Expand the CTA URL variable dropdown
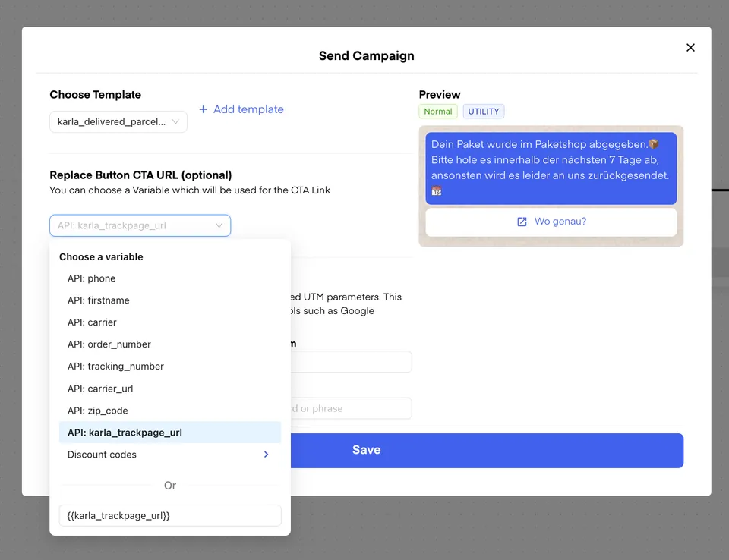Image resolution: width=729 pixels, height=560 pixels. click(x=140, y=225)
